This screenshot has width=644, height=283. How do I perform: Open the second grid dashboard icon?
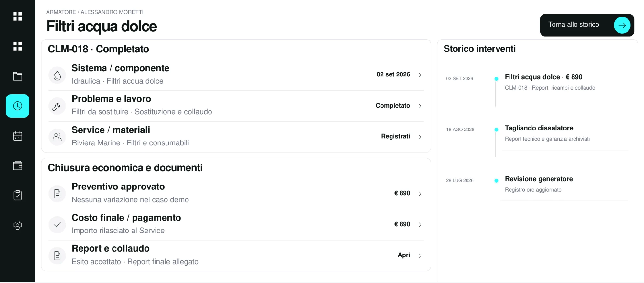click(x=17, y=46)
